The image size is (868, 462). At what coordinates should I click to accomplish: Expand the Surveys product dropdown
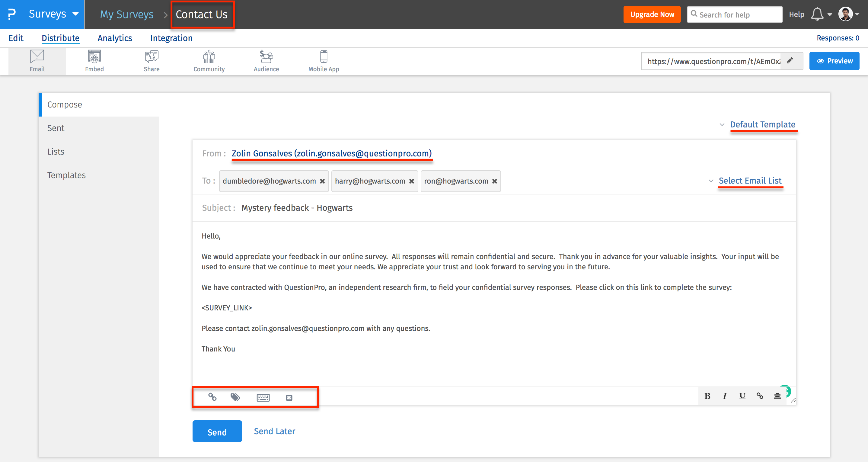(x=75, y=14)
